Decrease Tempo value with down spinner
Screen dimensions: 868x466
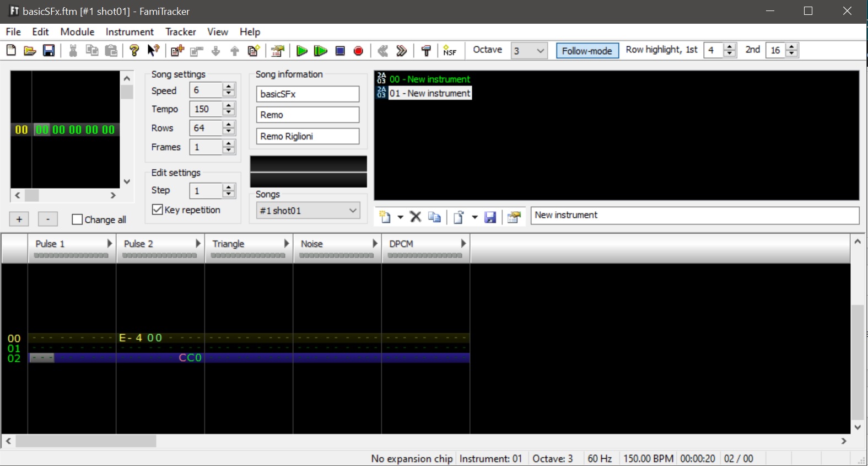(229, 113)
